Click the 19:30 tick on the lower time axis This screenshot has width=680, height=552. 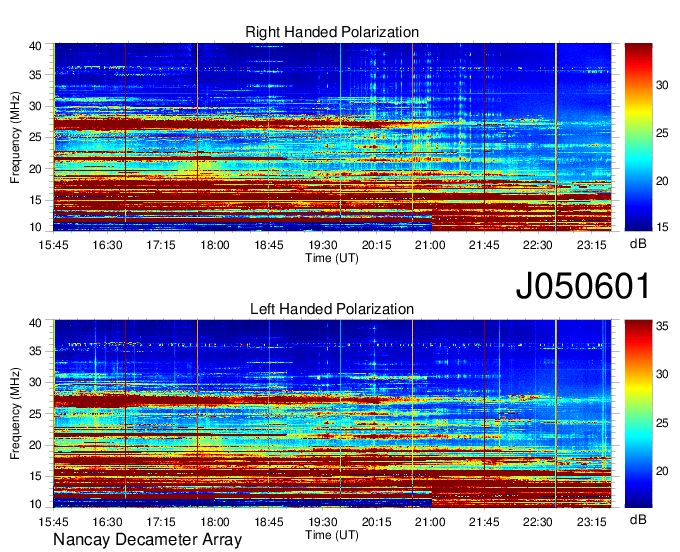tap(323, 522)
